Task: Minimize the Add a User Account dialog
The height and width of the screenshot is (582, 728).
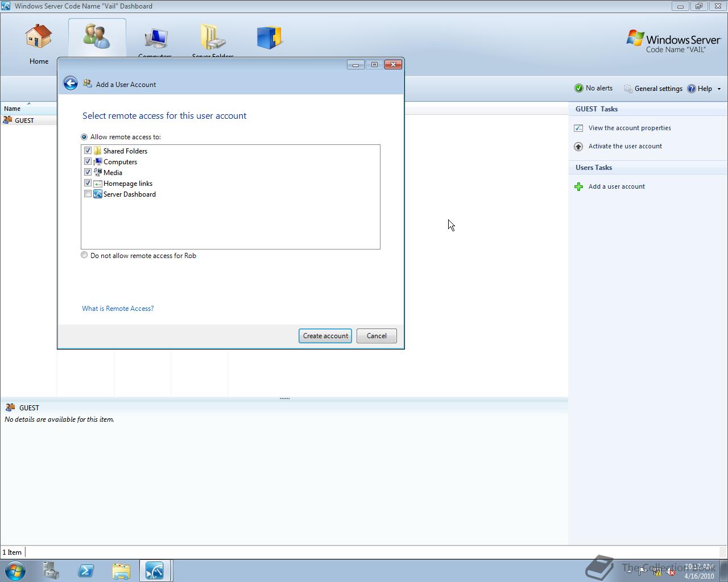Action: point(355,64)
